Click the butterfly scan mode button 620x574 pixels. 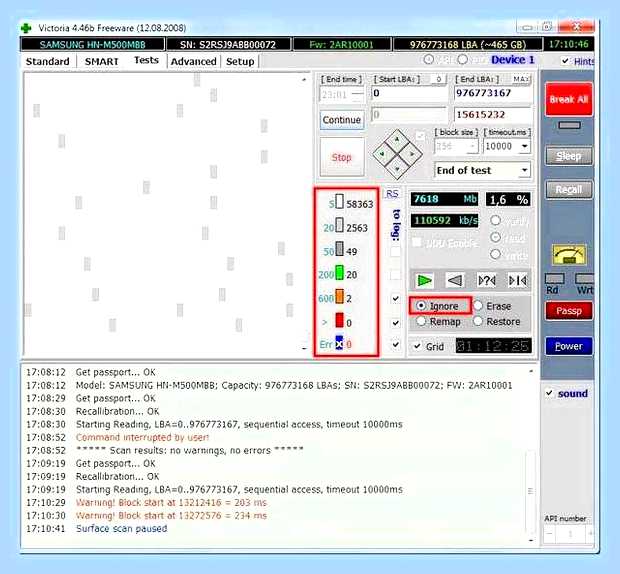point(518,280)
